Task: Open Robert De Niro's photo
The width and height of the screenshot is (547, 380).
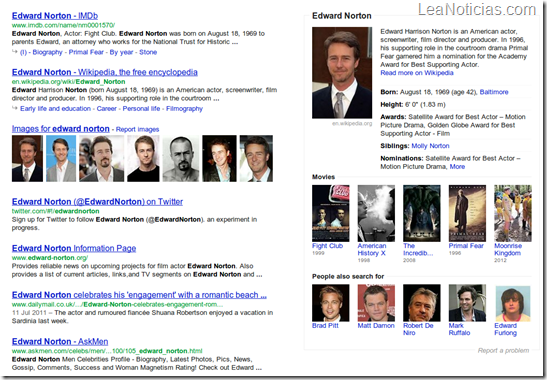Action: (422, 303)
